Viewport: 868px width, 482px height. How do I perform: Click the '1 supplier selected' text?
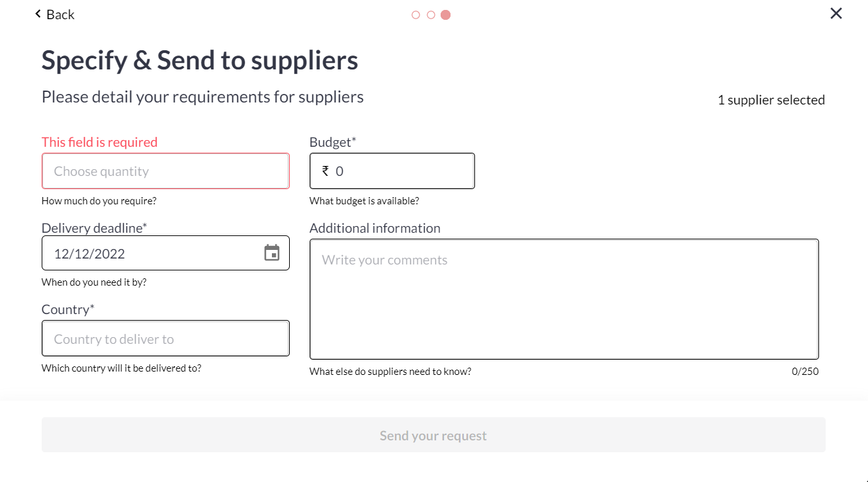[x=771, y=100]
